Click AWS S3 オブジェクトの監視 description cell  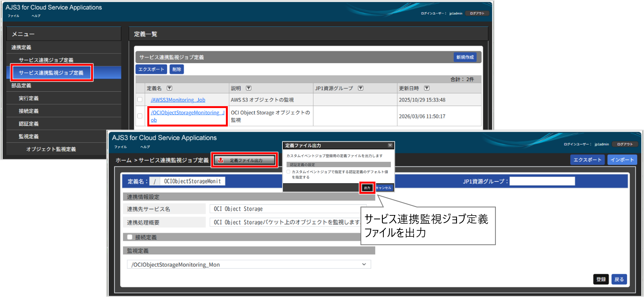point(271,100)
